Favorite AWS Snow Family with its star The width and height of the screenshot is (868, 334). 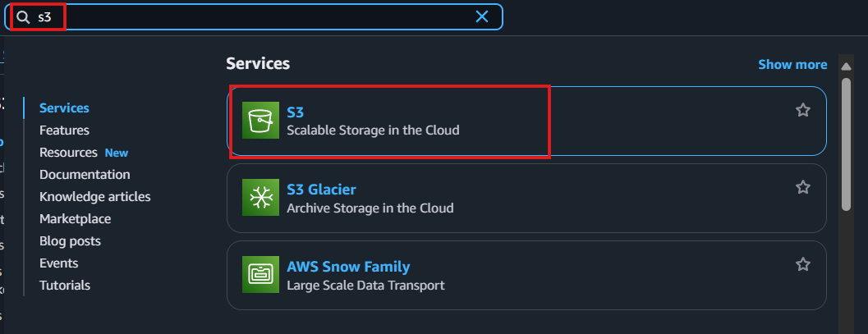(x=802, y=264)
